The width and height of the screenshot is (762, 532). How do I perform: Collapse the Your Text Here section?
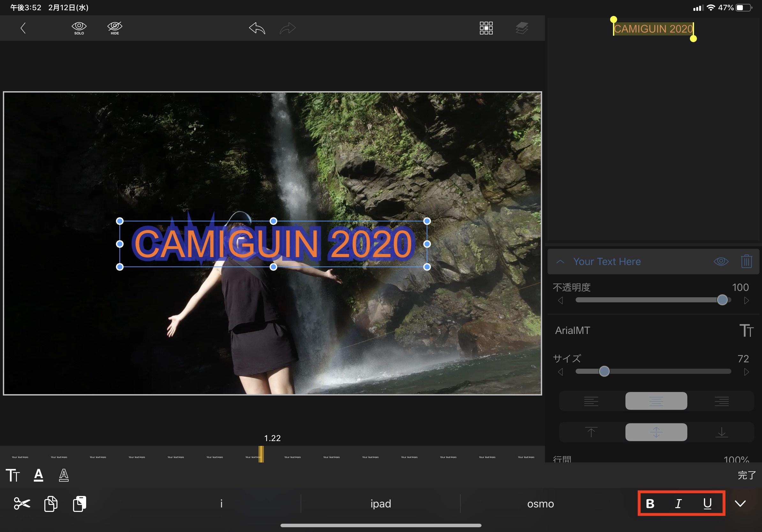pos(560,261)
